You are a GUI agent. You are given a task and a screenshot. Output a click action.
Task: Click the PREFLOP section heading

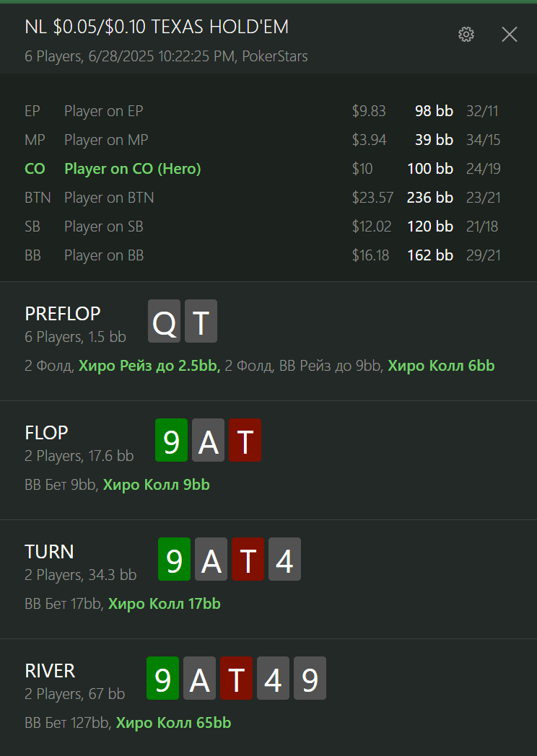tap(63, 314)
